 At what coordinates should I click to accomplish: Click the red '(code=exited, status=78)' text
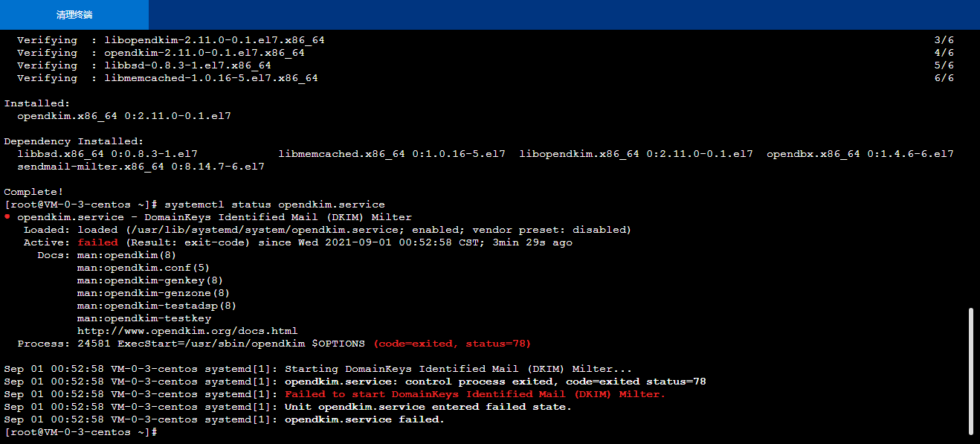(x=452, y=344)
